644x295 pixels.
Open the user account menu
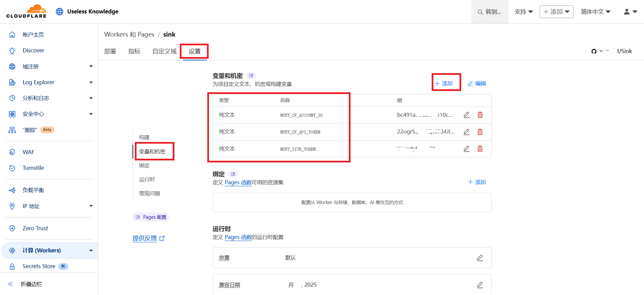coord(630,12)
